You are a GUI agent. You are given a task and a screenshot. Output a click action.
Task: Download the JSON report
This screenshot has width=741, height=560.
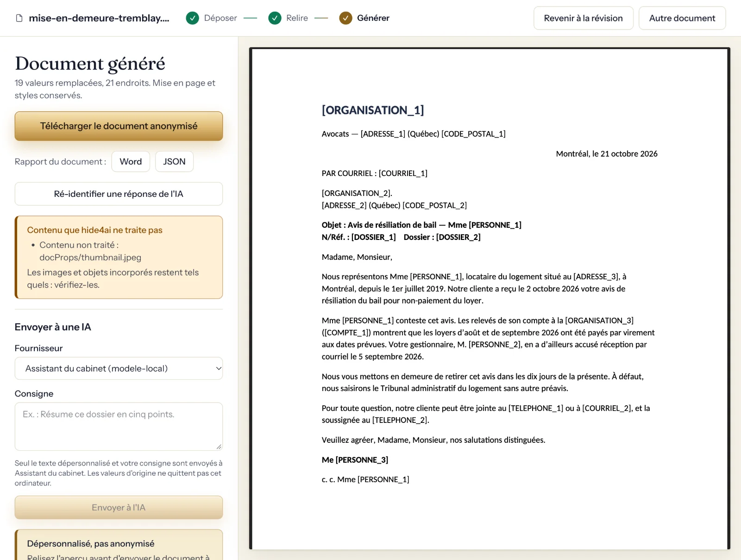pos(174,162)
